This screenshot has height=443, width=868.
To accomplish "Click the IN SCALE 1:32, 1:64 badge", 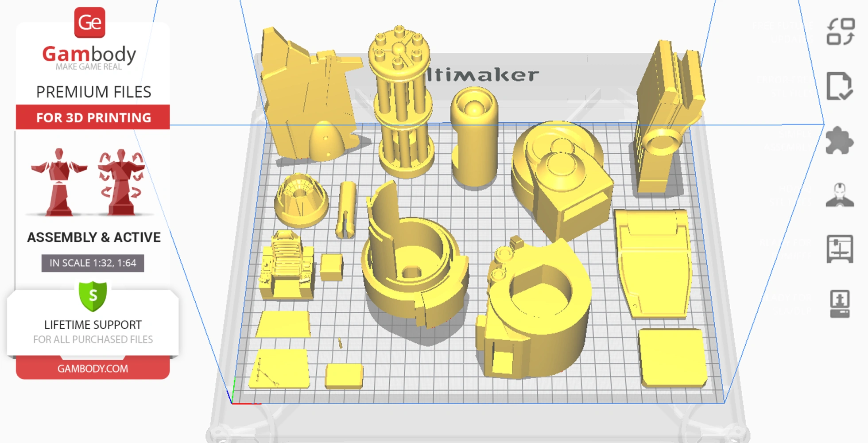I will click(93, 263).
